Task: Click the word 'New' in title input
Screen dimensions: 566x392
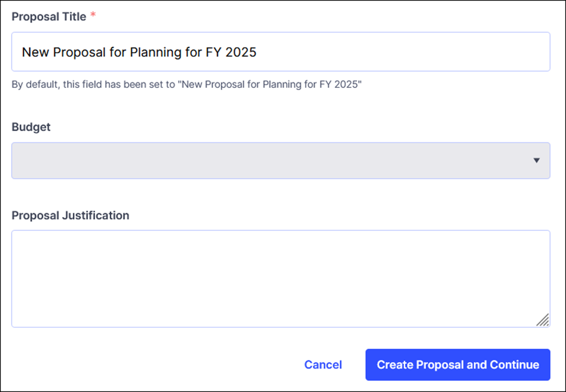Action: (34, 52)
